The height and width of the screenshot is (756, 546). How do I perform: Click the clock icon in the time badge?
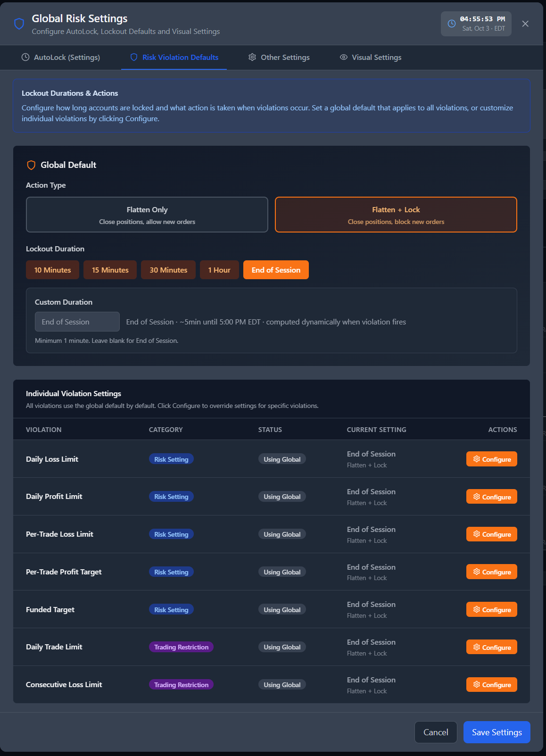pyautogui.click(x=451, y=24)
